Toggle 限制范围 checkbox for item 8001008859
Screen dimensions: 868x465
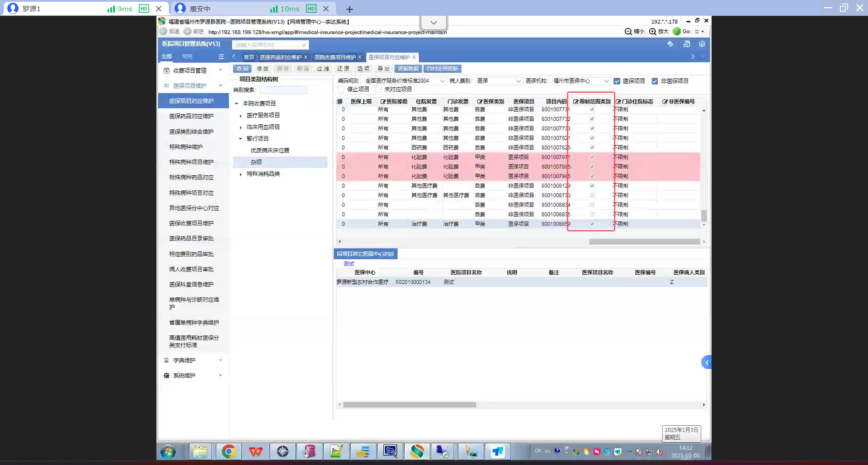(x=592, y=224)
